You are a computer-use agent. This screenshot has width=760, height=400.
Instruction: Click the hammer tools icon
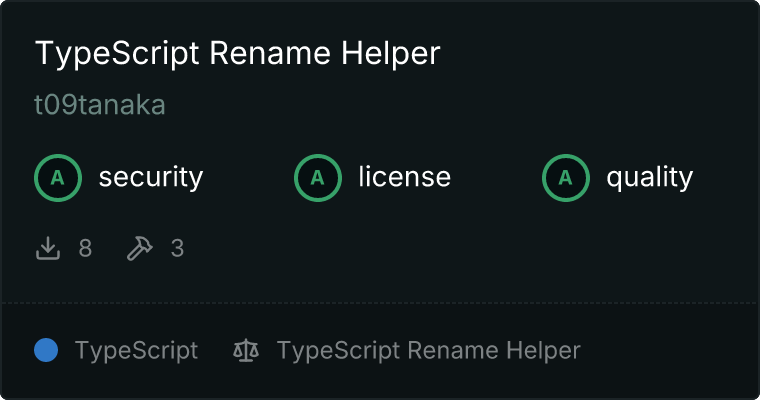[x=139, y=248]
